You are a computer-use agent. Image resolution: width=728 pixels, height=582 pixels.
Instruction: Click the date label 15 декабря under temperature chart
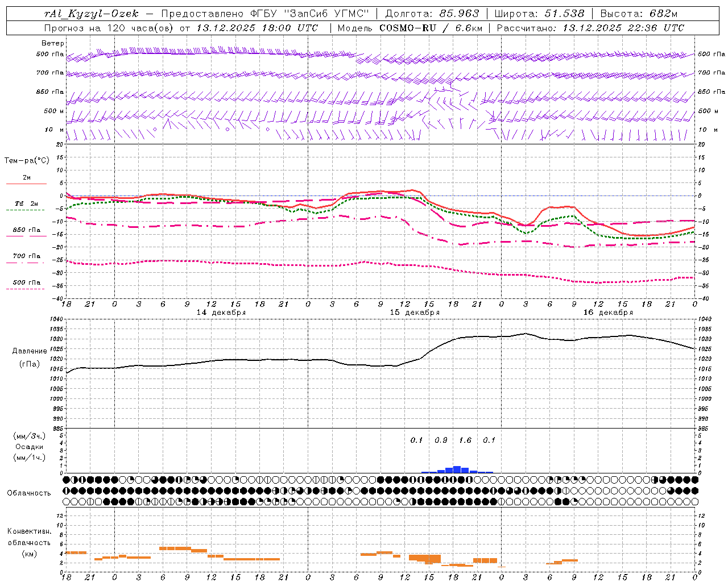click(x=415, y=313)
